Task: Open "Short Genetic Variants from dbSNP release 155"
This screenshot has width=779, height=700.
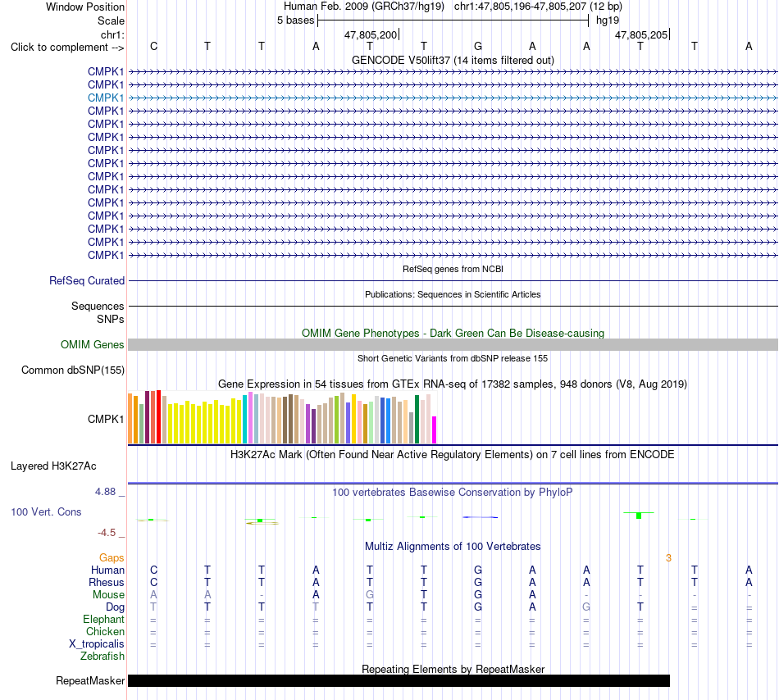Action: click(453, 358)
